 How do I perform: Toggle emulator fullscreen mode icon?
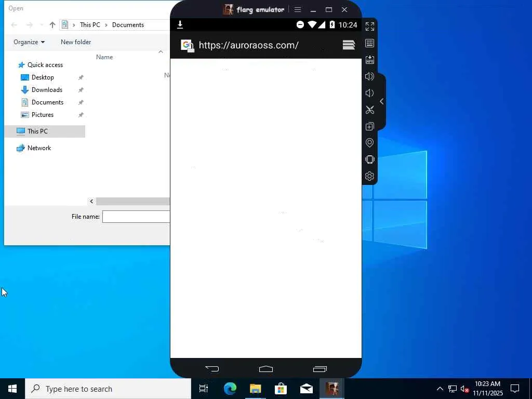coord(369,26)
